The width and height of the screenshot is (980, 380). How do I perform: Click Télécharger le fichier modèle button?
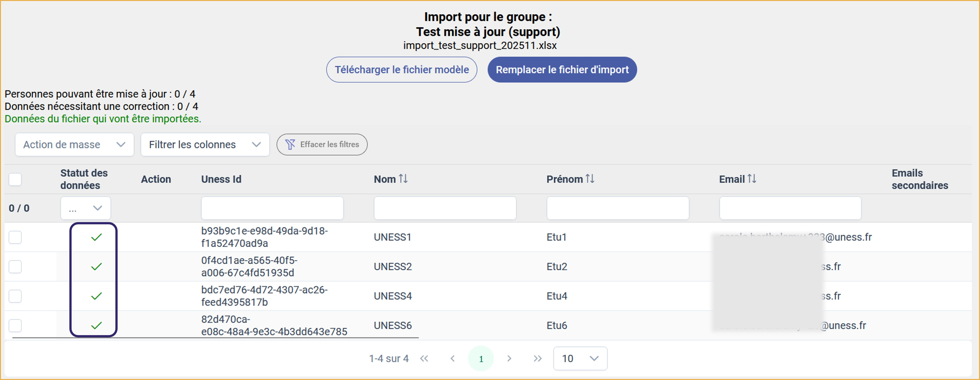[401, 70]
